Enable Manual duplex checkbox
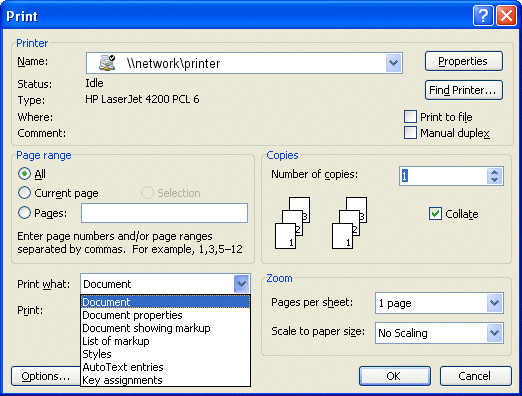 click(410, 133)
